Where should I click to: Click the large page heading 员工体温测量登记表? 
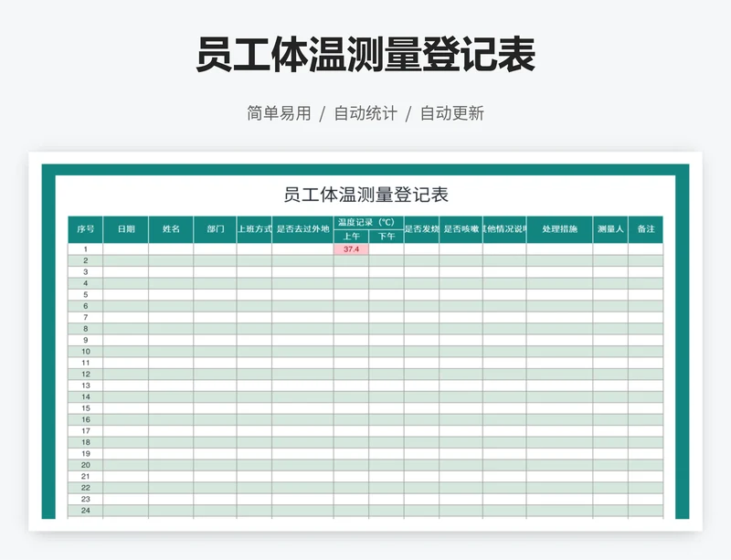pos(365,54)
